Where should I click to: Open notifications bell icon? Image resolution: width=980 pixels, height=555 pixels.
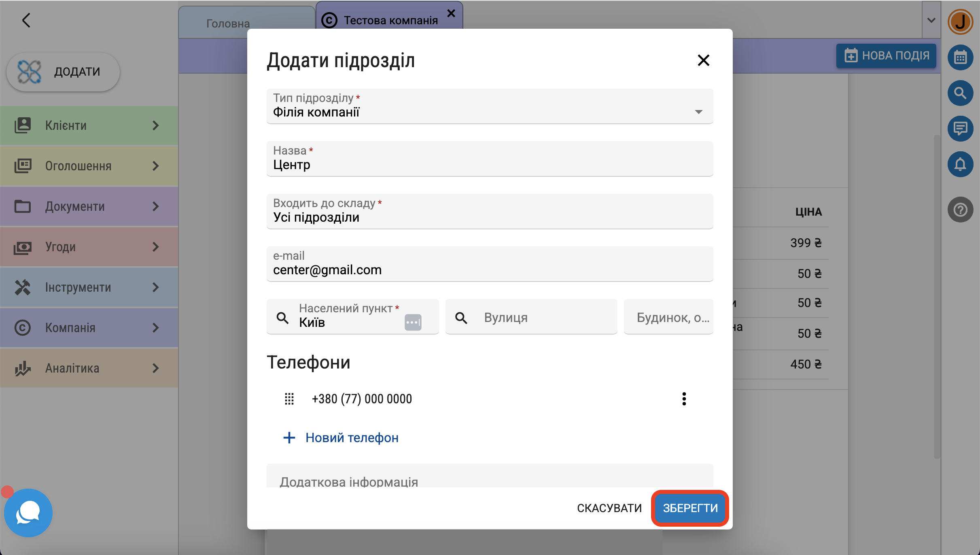click(960, 164)
